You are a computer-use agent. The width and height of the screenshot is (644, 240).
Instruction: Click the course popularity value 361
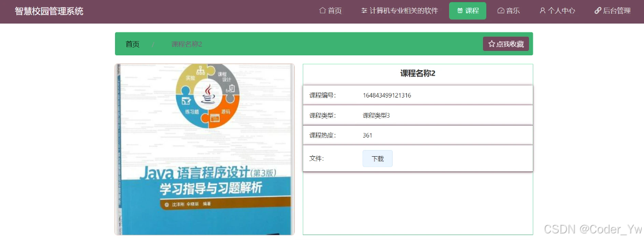367,135
